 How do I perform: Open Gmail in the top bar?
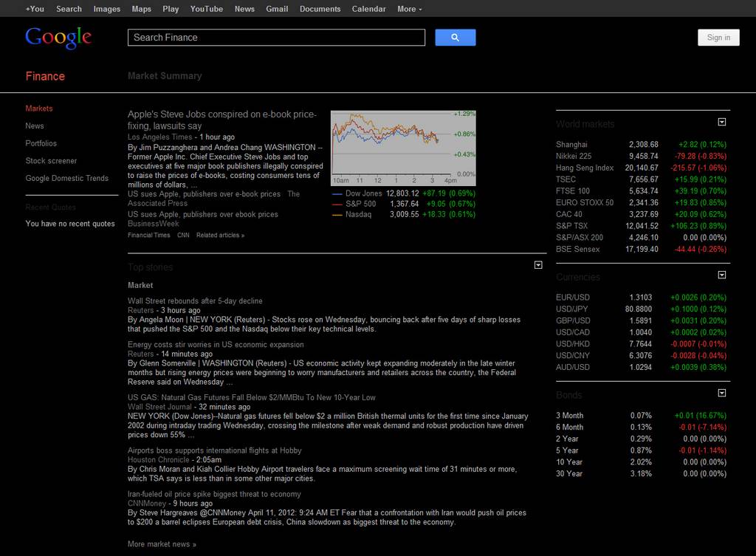point(277,9)
